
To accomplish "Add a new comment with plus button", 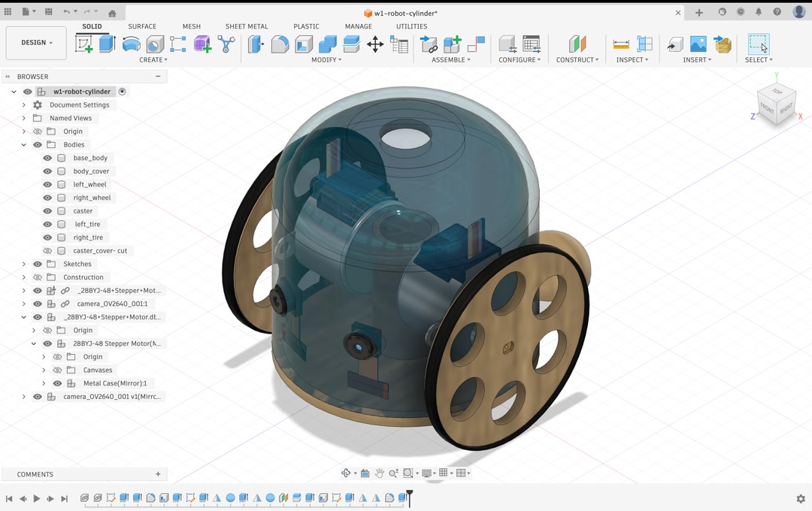I will pos(158,473).
